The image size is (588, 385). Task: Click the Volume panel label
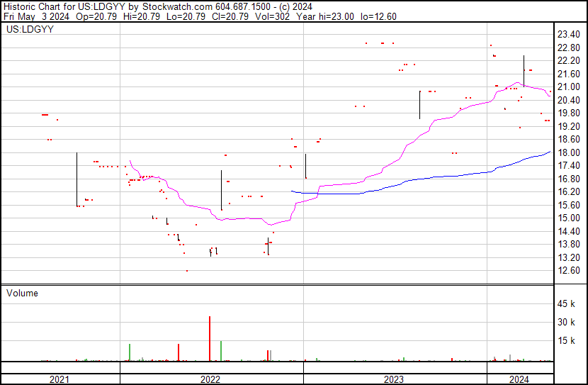[22, 293]
